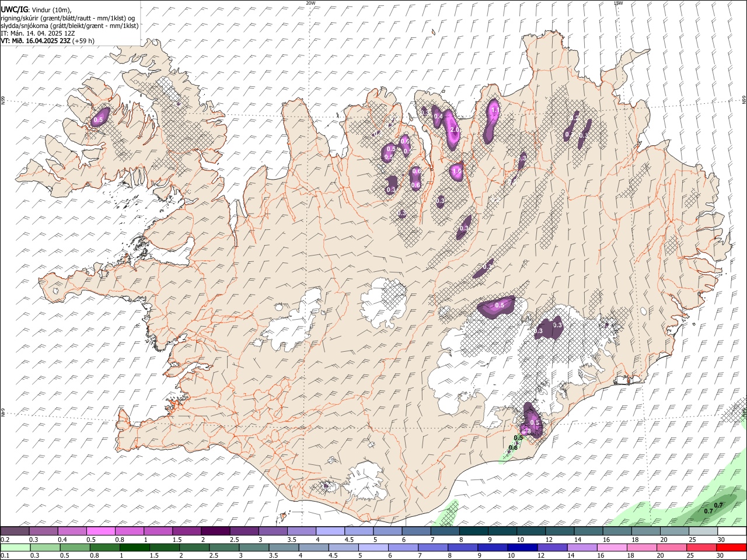Viewport: 747px width, 560px height.
Task: Click the bright pink 0.5 snow-scale swatch
Action: click(x=101, y=531)
